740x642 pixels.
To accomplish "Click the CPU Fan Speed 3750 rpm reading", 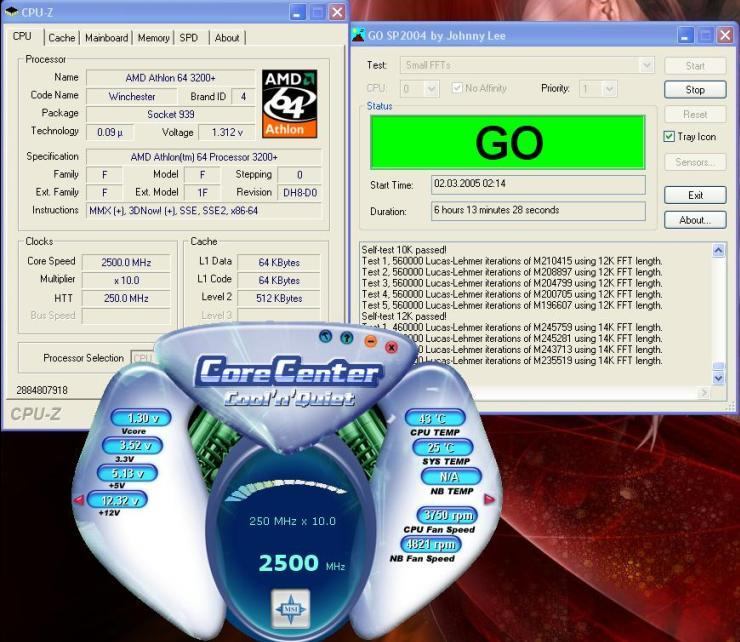I will click(447, 515).
